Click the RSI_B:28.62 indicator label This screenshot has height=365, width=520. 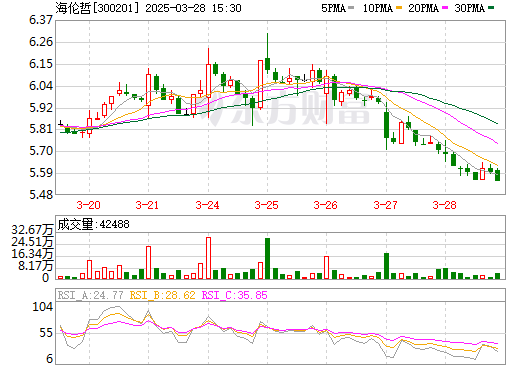coord(162,295)
